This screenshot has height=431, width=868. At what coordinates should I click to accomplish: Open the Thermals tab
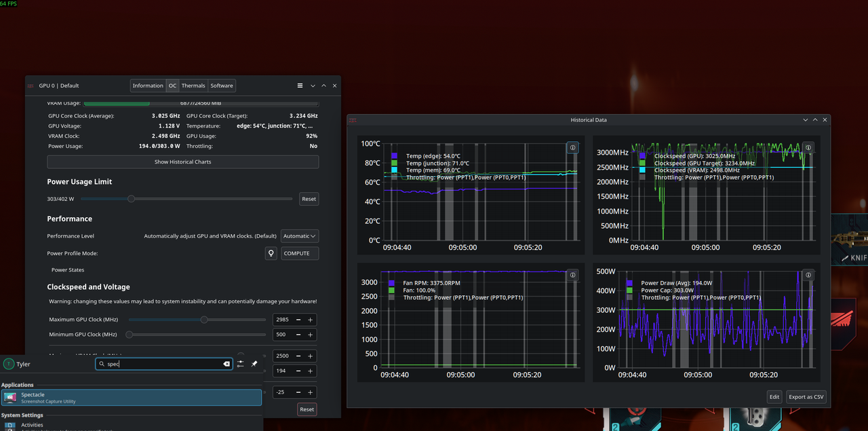point(193,86)
